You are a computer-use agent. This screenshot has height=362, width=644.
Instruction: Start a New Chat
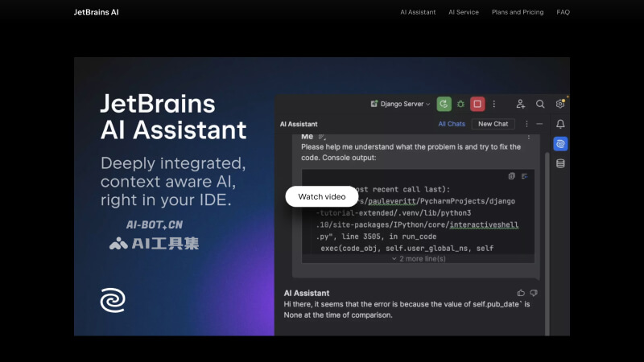[x=493, y=124]
